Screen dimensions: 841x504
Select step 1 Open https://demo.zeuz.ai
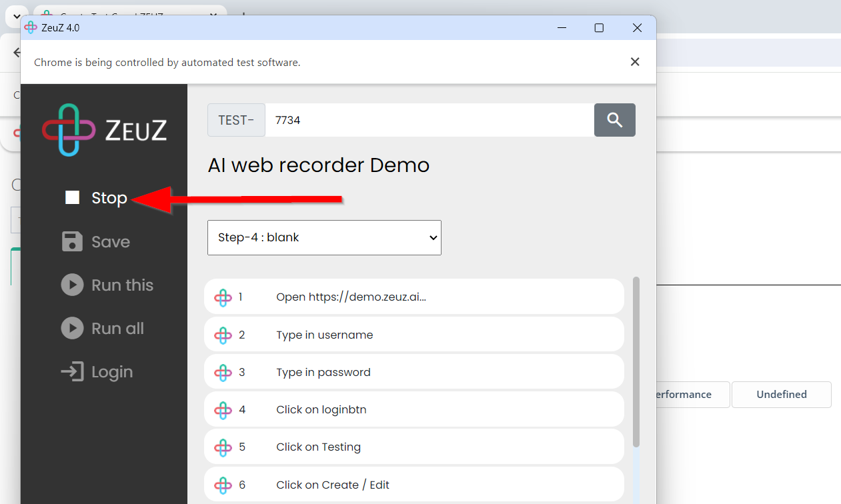tap(414, 297)
